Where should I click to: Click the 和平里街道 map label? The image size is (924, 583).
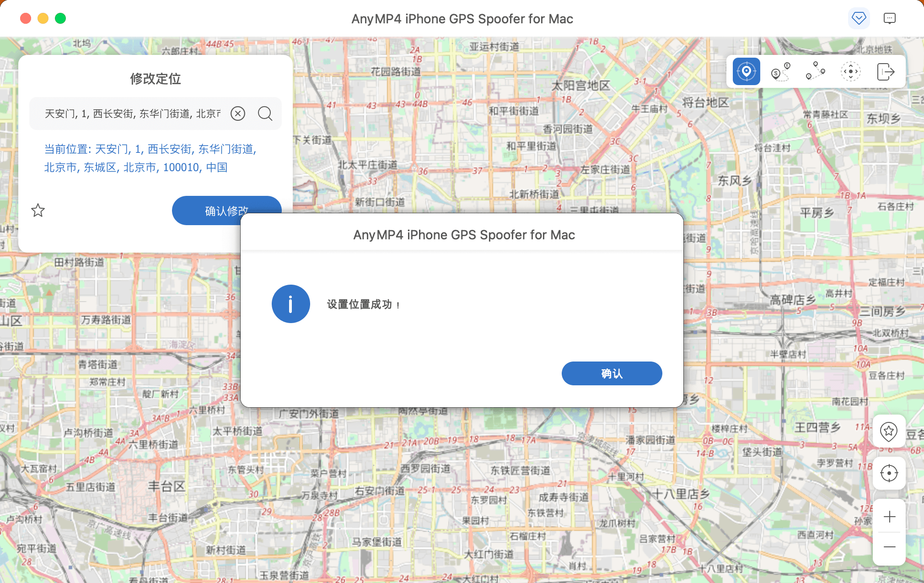click(x=532, y=146)
